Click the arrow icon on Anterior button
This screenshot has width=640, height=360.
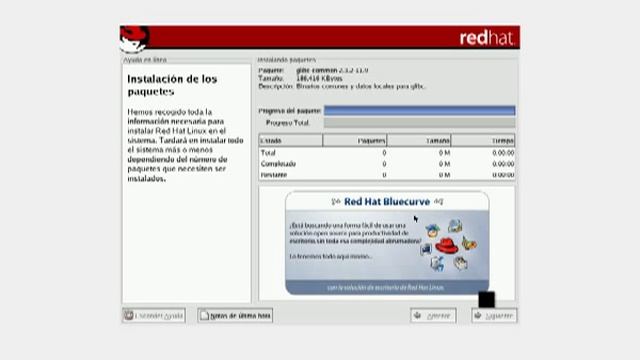click(418, 316)
